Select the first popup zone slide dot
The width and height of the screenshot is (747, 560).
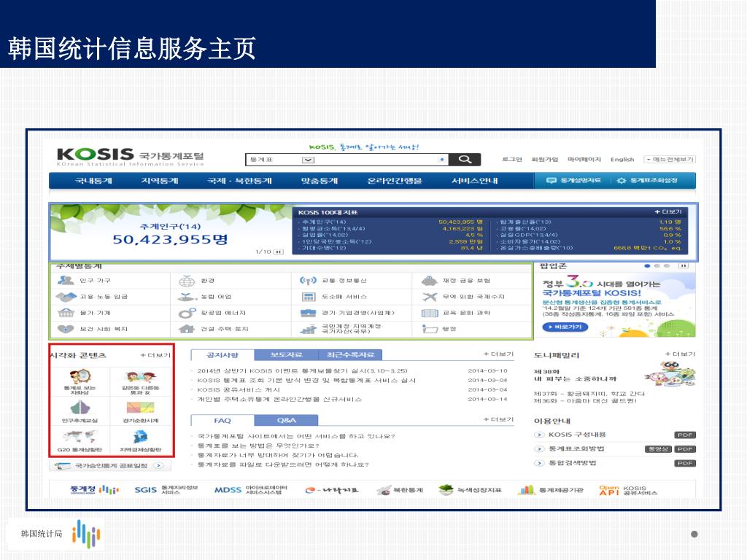click(647, 265)
